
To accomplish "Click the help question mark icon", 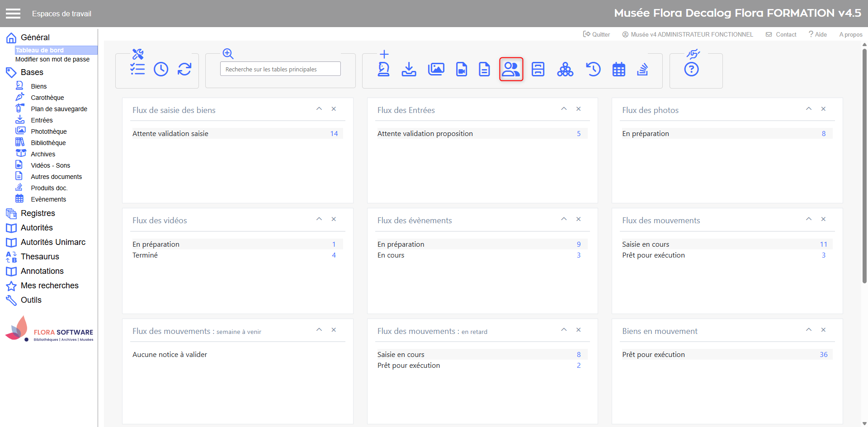I will point(691,69).
